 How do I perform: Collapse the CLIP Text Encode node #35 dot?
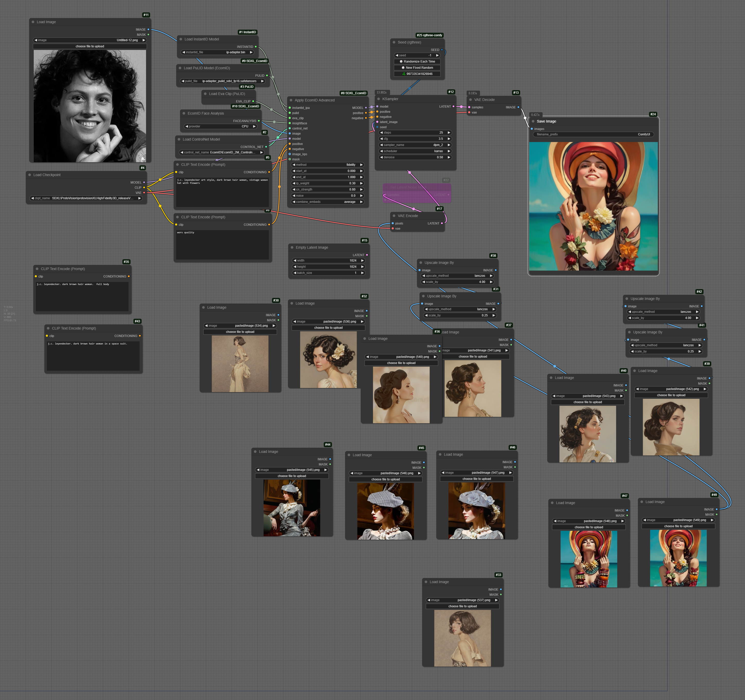tap(37, 269)
